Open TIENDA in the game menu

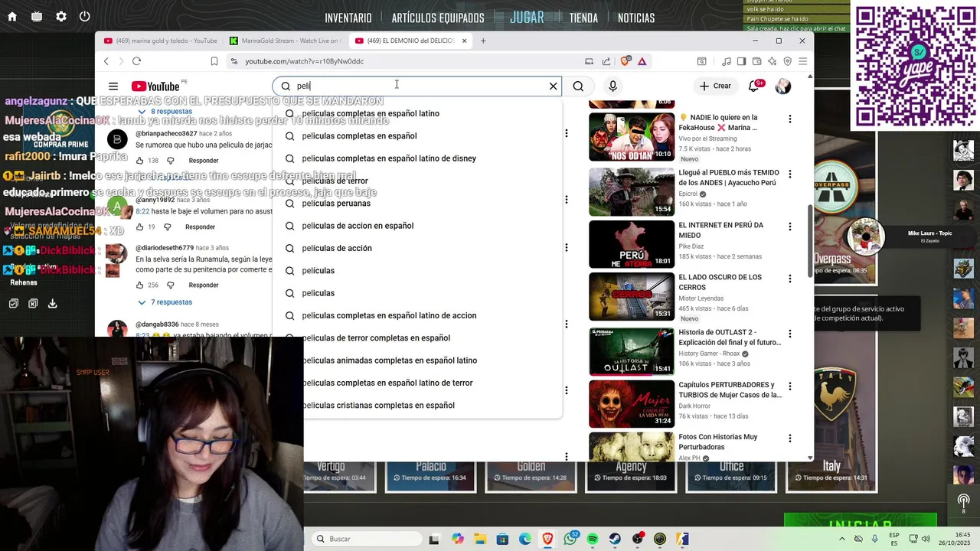pyautogui.click(x=583, y=18)
